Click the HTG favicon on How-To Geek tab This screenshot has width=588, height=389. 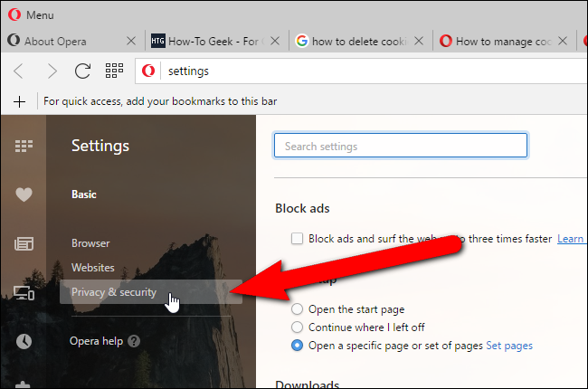tap(158, 41)
